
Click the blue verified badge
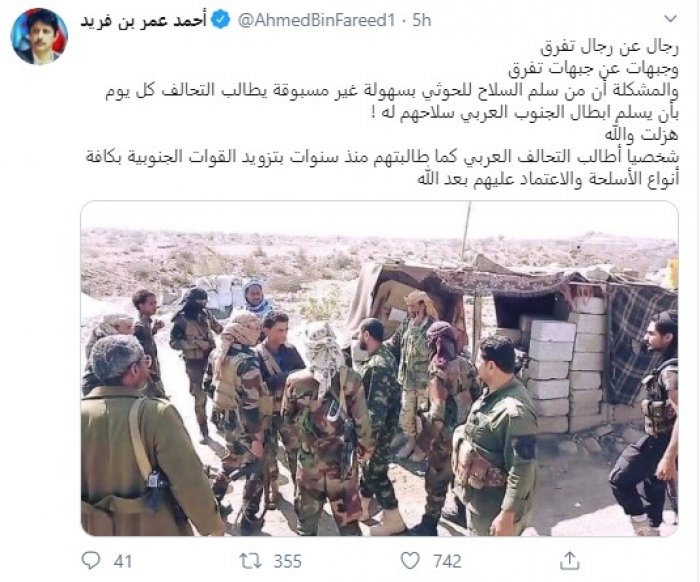221,21
